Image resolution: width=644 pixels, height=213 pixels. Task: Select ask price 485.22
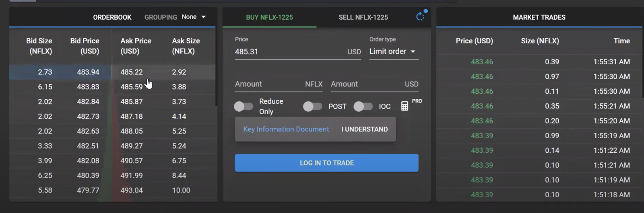pos(131,72)
